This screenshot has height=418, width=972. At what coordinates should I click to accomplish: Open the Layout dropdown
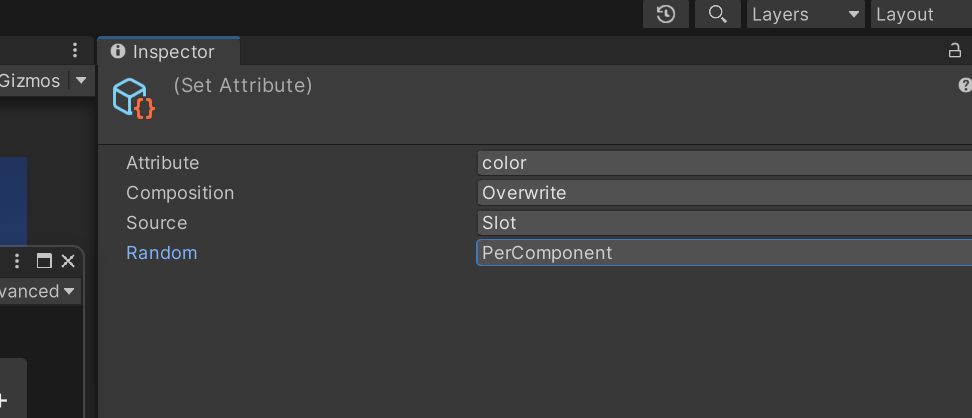920,14
